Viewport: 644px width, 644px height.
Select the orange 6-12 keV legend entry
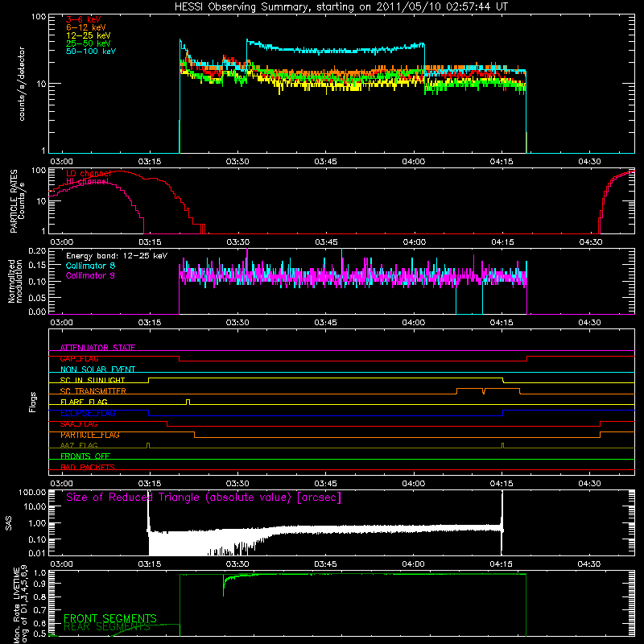point(86,27)
